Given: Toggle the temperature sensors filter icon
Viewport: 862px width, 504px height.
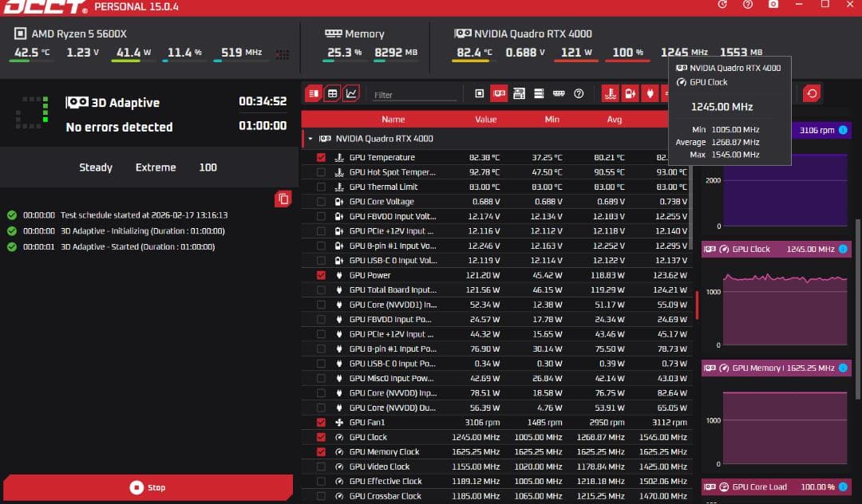Looking at the screenshot, I should coord(611,94).
